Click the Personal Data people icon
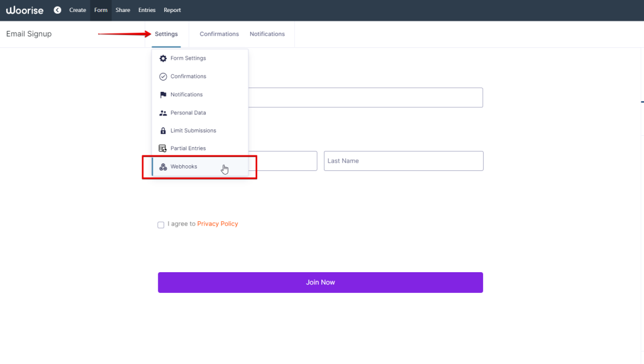 click(x=163, y=113)
